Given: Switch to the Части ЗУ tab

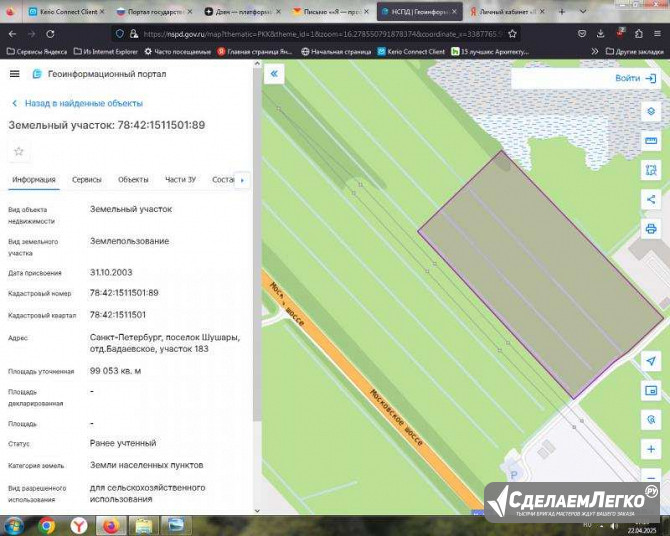Looking at the screenshot, I should point(180,180).
